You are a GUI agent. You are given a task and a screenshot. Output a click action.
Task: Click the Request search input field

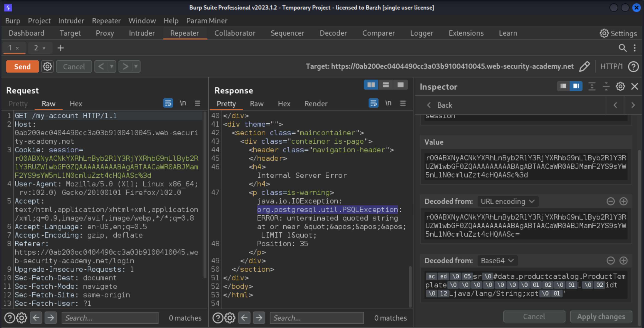tap(110, 318)
